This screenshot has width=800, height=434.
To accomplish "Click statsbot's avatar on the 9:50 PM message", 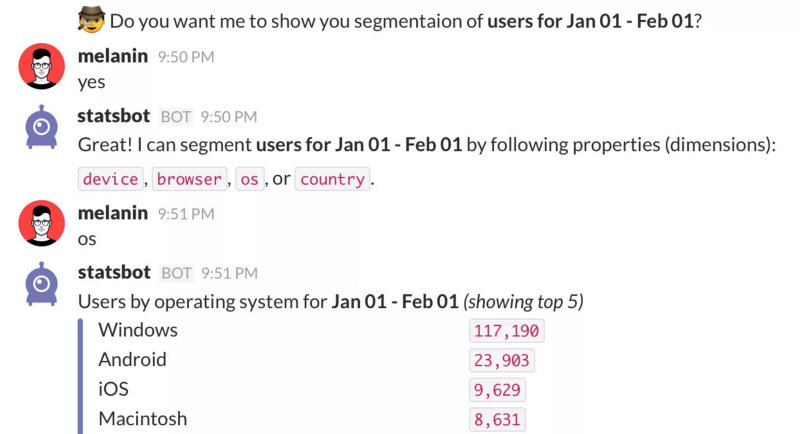I will click(41, 127).
